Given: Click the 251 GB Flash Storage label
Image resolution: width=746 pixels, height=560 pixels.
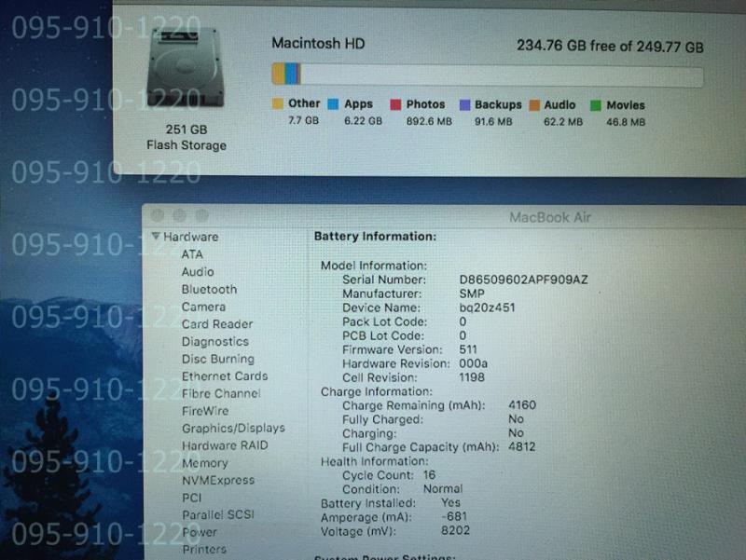Looking at the screenshot, I should (186, 137).
